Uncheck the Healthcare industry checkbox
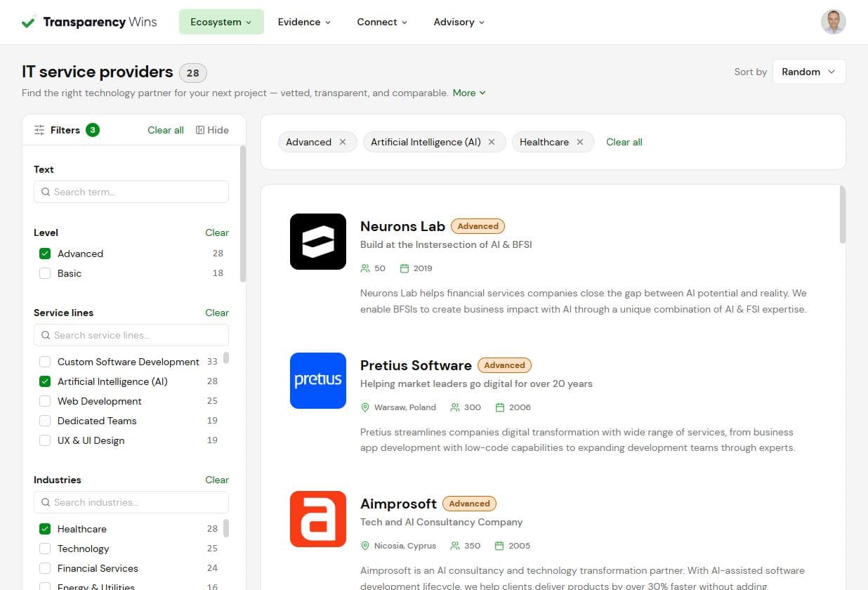868x590 pixels. pos(45,529)
